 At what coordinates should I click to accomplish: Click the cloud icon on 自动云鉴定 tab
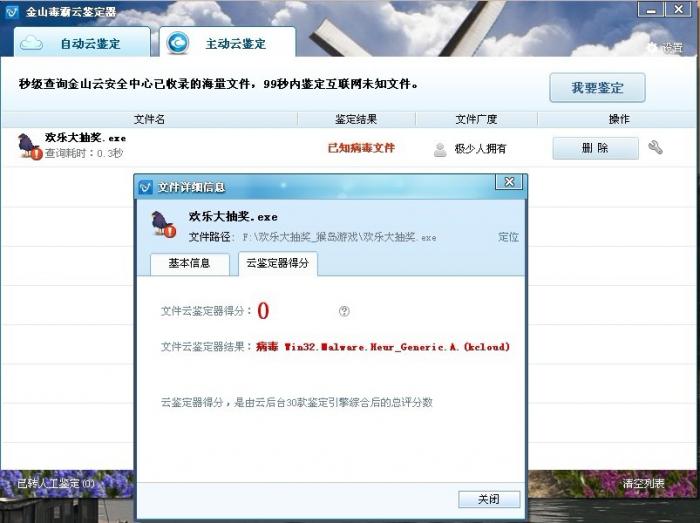click(31, 43)
